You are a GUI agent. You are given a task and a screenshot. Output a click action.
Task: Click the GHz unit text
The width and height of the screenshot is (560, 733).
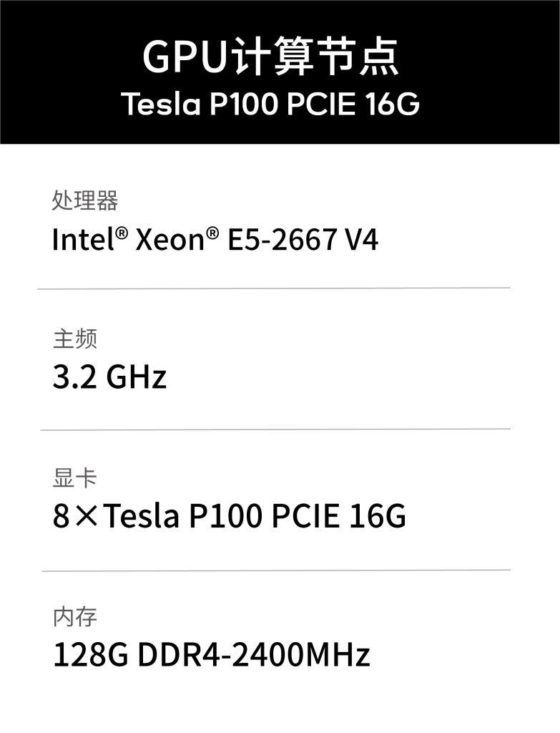136,377
